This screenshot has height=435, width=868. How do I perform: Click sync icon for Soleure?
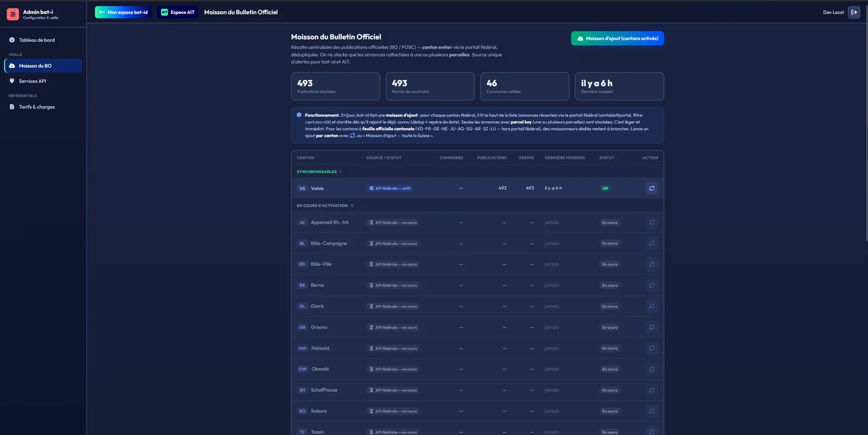click(651, 411)
